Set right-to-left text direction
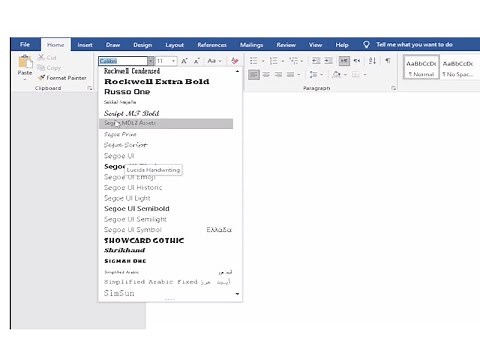Image resolution: width=480 pixels, height=360 pixels. (x=357, y=61)
